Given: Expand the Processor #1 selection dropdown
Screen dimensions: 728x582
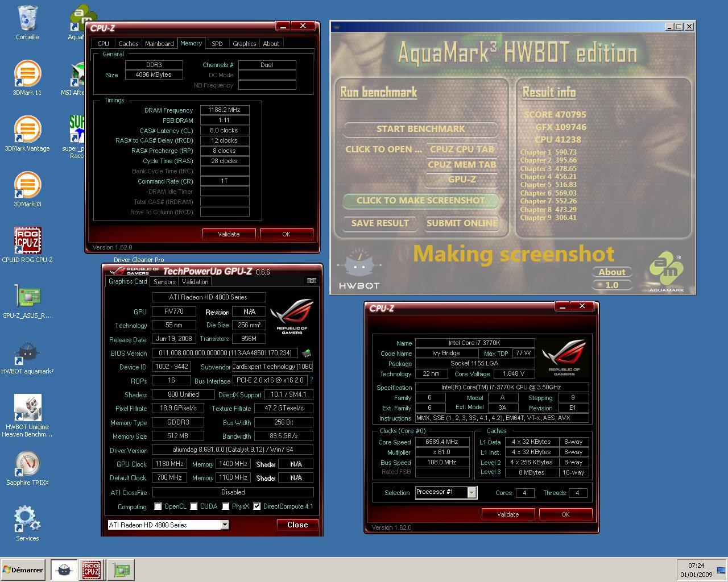Looking at the screenshot, I should click(471, 492).
